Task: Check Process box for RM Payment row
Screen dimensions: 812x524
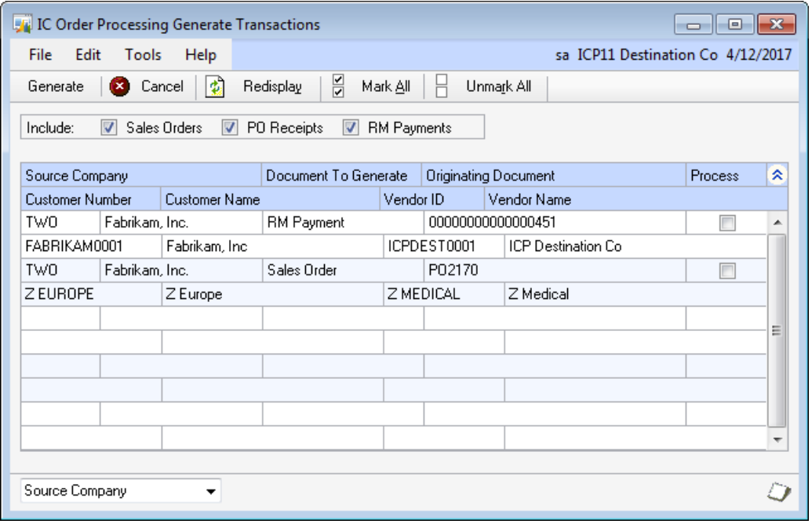Action: 727,224
